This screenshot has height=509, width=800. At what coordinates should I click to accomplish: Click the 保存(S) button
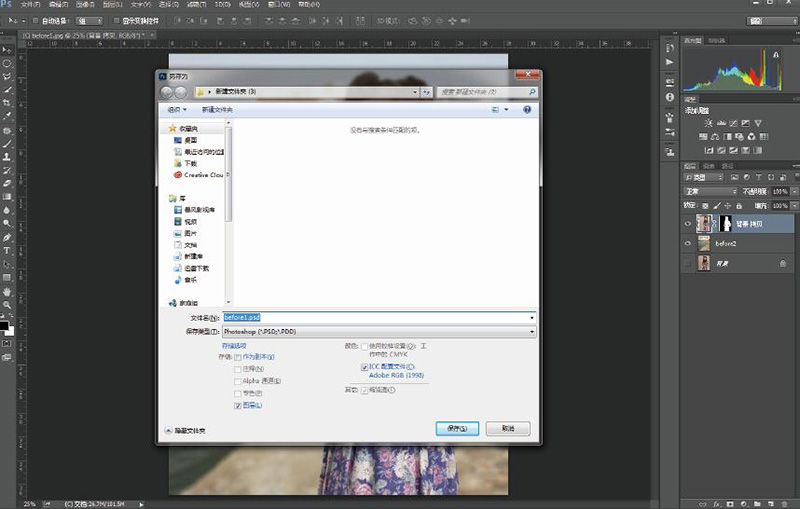(x=458, y=428)
